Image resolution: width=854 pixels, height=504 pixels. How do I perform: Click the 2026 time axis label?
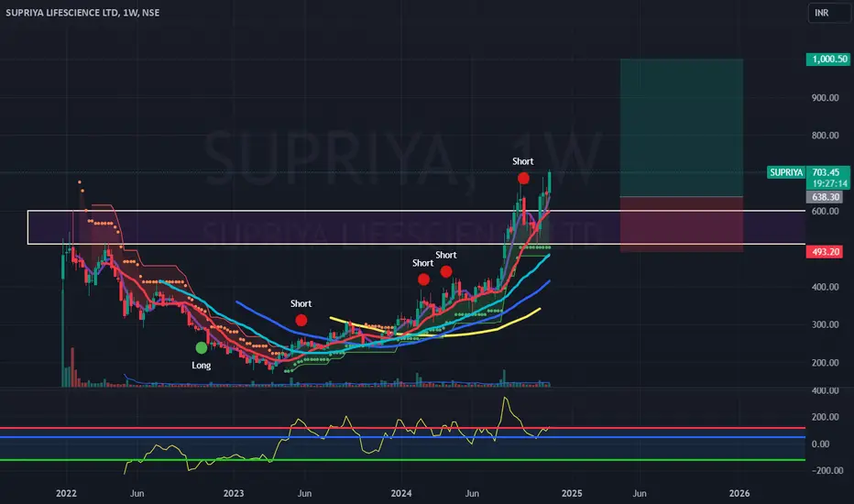739,493
